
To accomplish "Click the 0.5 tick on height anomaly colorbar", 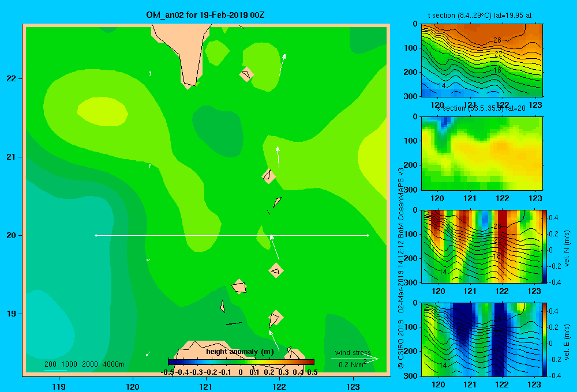I will click(x=312, y=372).
